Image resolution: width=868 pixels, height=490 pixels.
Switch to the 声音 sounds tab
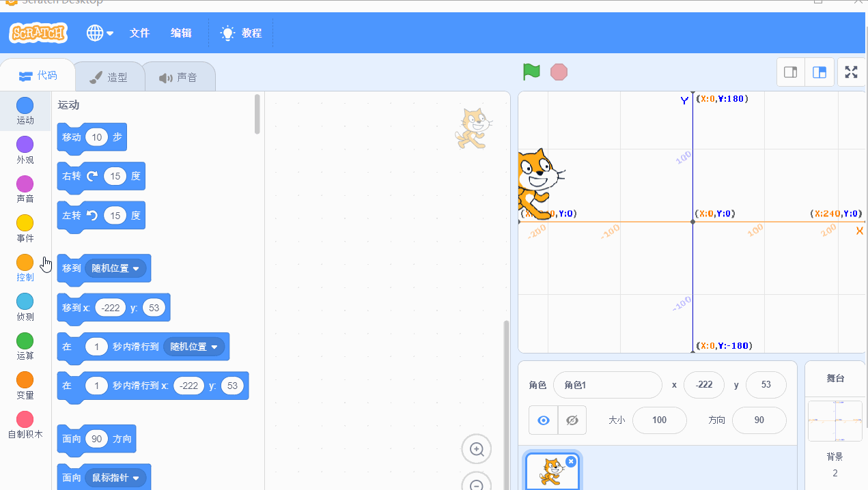[x=179, y=77]
